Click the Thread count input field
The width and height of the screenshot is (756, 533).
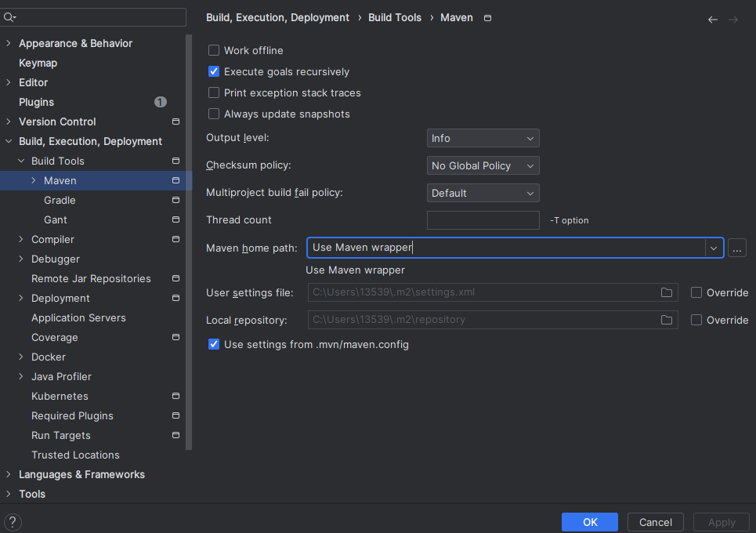pyautogui.click(x=483, y=220)
